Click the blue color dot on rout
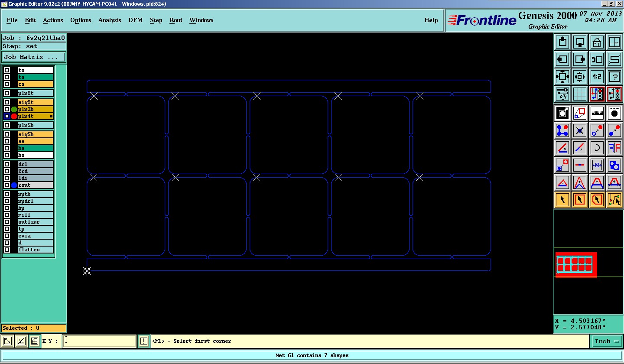Viewport: 624px width, 364px height. click(x=14, y=185)
